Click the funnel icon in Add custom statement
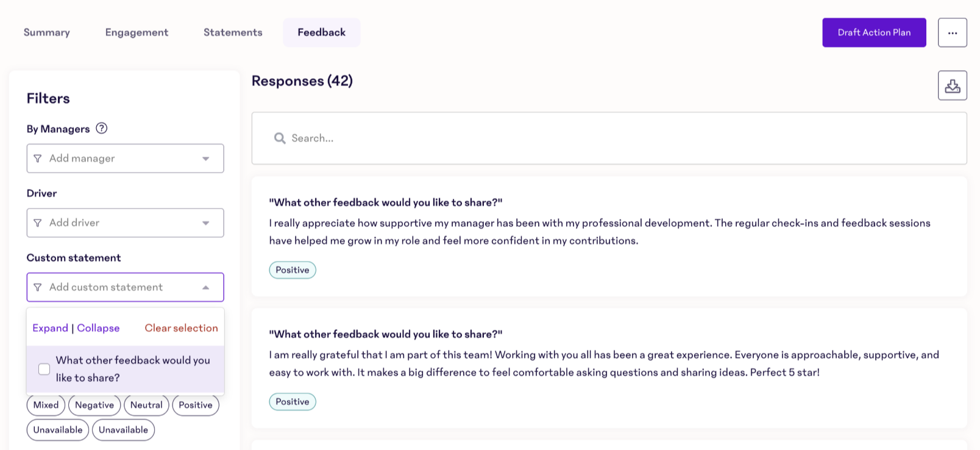The width and height of the screenshot is (980, 450). pyautogui.click(x=38, y=287)
